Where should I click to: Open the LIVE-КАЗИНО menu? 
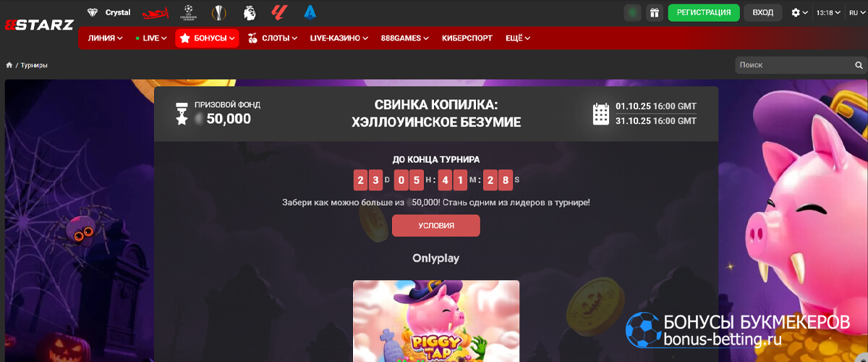click(339, 38)
